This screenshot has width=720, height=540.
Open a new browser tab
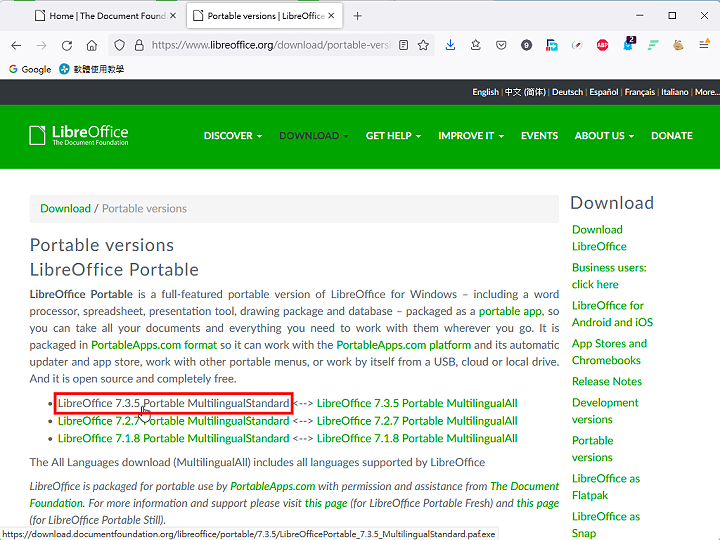pos(357,16)
